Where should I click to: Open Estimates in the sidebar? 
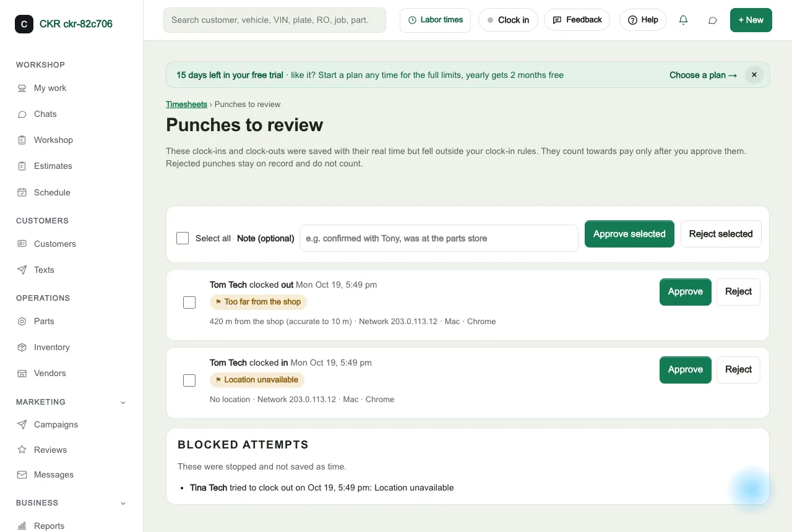pyautogui.click(x=53, y=166)
